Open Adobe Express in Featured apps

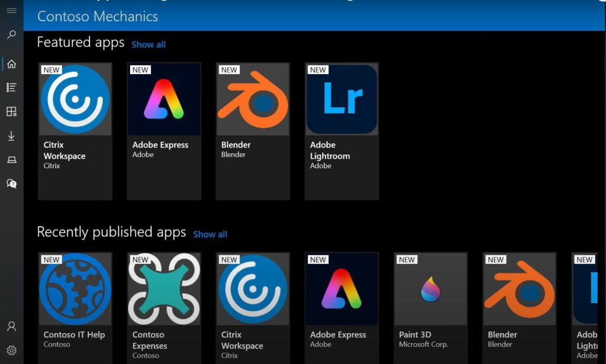164,131
